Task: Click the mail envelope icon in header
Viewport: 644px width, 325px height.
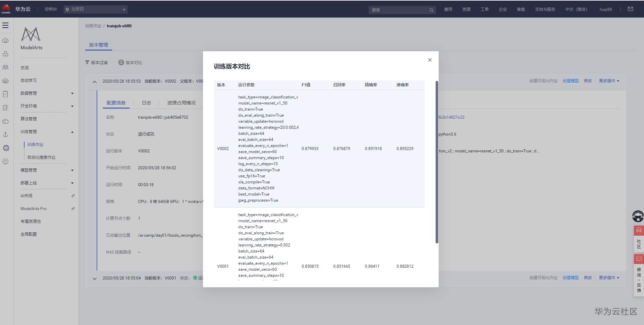Action: pos(631,9)
